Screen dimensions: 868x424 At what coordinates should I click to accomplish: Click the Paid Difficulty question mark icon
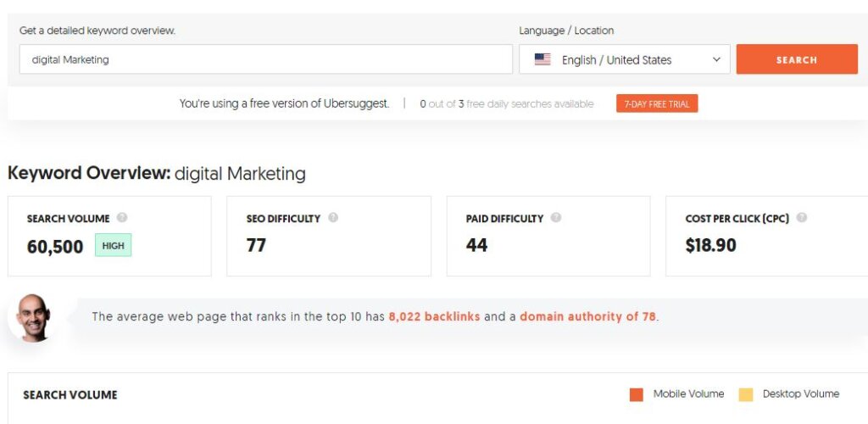coord(556,218)
